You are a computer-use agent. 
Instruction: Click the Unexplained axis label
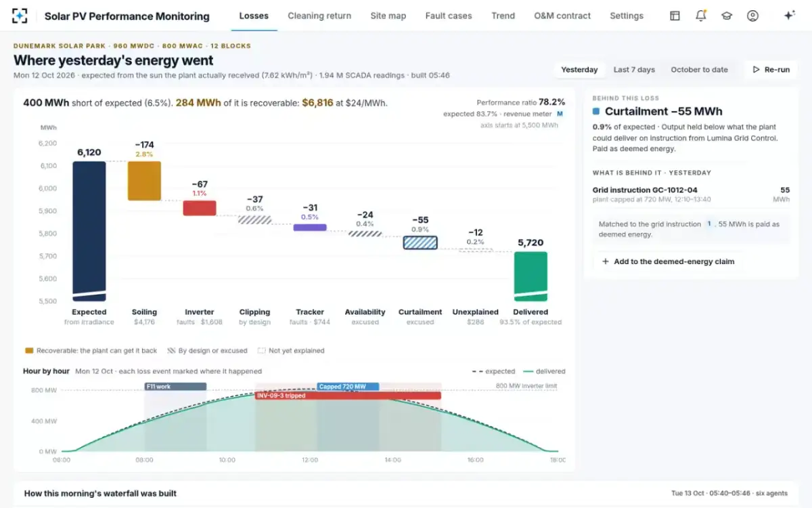point(476,312)
